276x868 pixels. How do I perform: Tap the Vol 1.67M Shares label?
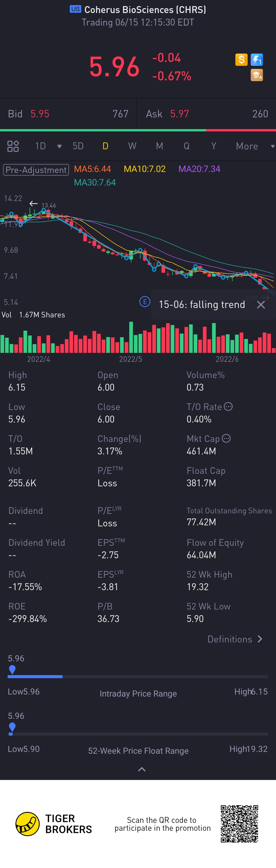pos(33,315)
